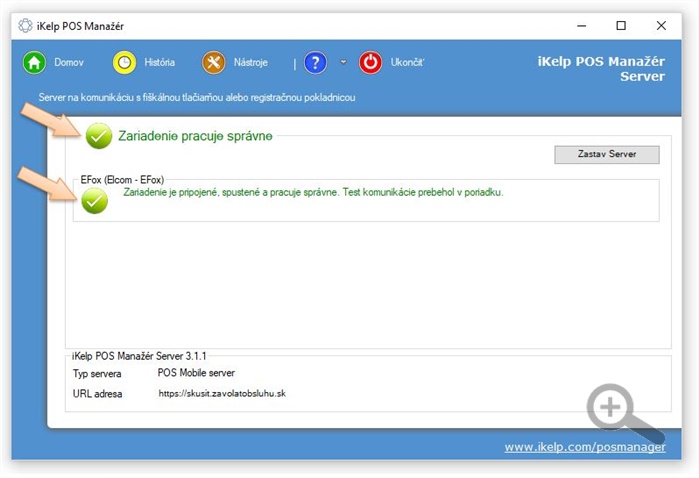Image resolution: width=699 pixels, height=478 pixels.
Task: Click the red Ukončiť power icon
Action: pos(370,62)
